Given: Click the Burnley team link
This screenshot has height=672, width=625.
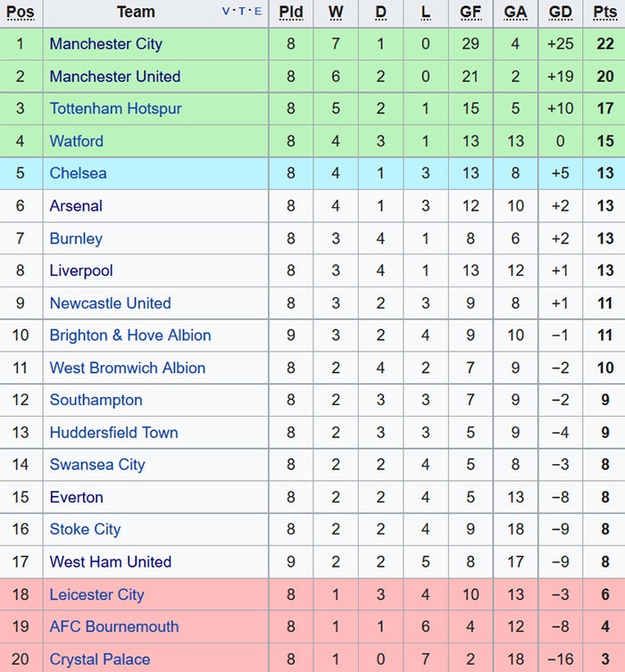Looking at the screenshot, I should tap(76, 238).
